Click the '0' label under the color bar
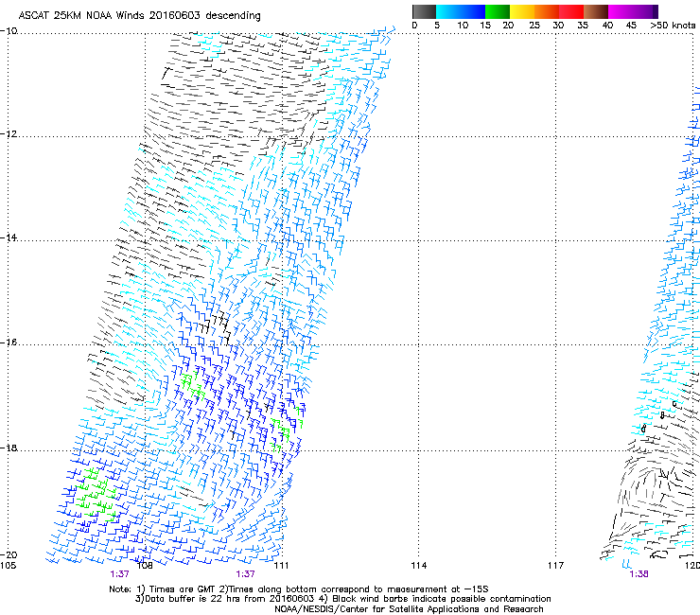 click(x=414, y=26)
